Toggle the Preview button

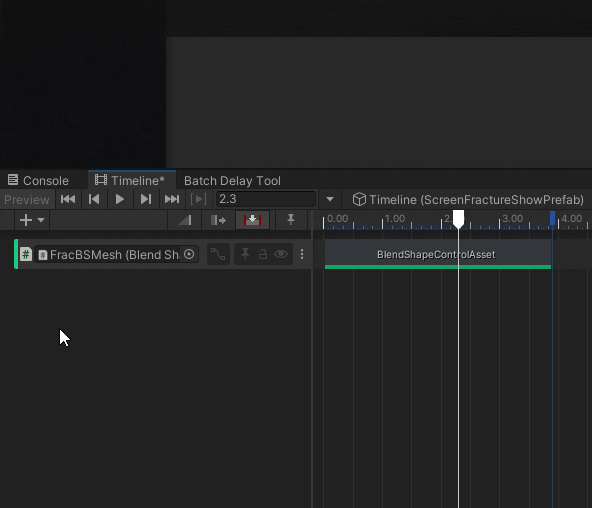pyautogui.click(x=27, y=199)
